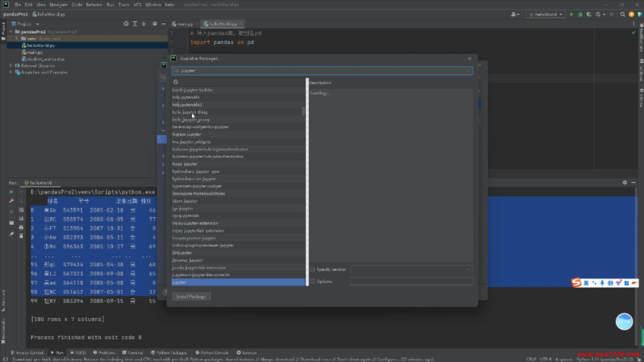Viewport: 644px width, 362px height.
Task: Open the profiler run options dropdown arrow
Action: [604, 14]
